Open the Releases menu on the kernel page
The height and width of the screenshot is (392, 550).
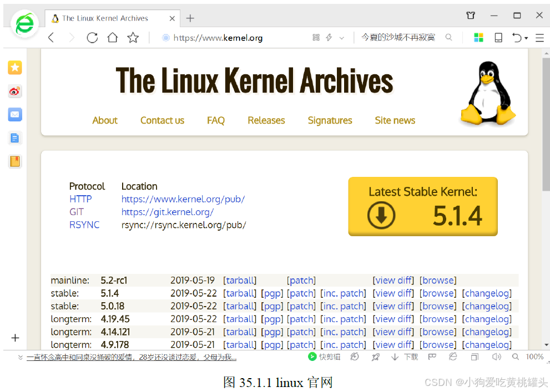266,120
